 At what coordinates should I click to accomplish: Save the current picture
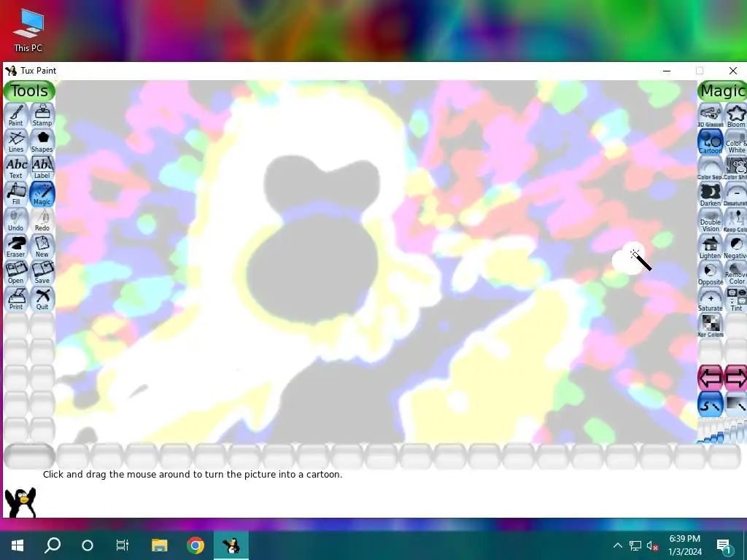tap(42, 273)
